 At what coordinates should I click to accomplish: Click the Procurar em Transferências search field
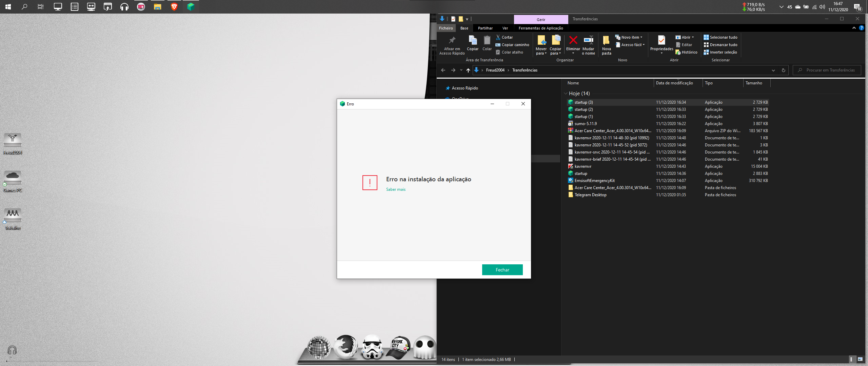(830, 70)
